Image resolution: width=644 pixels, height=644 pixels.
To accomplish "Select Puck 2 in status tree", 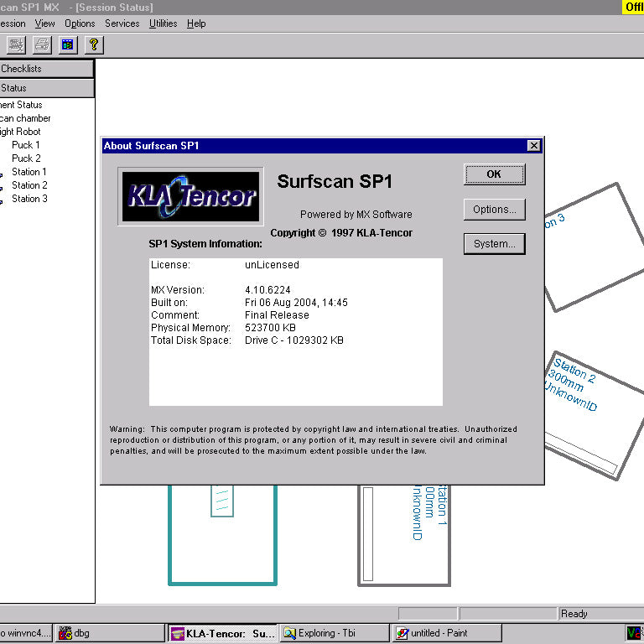I will (x=26, y=158).
